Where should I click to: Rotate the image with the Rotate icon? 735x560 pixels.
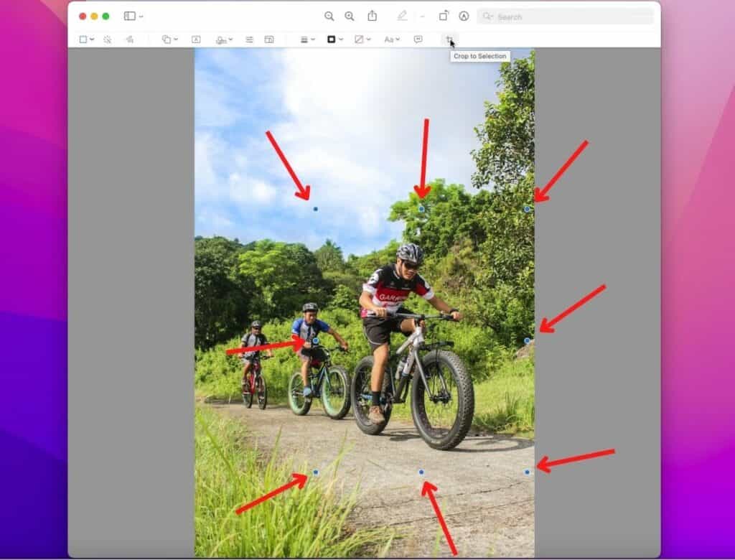point(444,16)
